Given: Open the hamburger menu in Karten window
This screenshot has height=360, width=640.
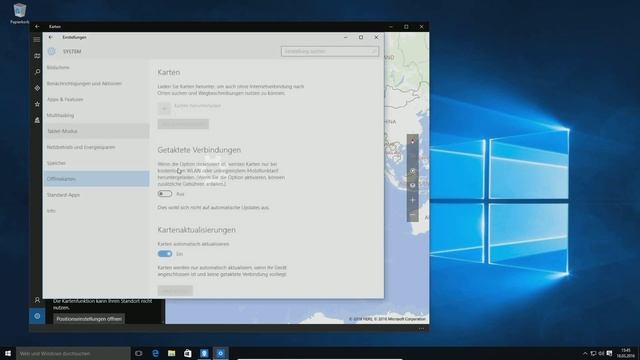Looking at the screenshot, I should [x=37, y=40].
